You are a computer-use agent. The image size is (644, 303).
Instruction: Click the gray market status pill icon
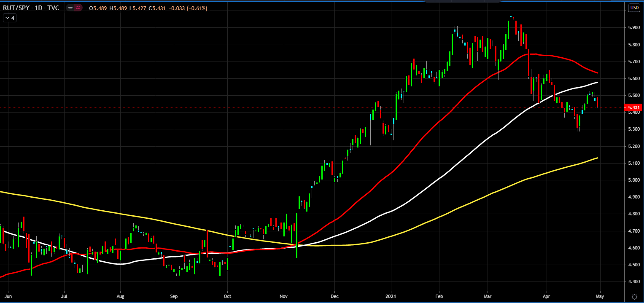[x=70, y=8]
